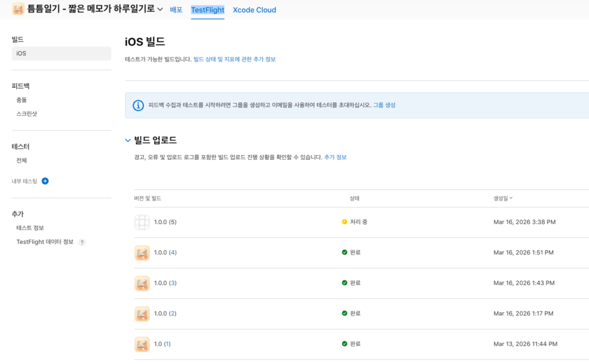Switch to the 배포 tab

[176, 10]
